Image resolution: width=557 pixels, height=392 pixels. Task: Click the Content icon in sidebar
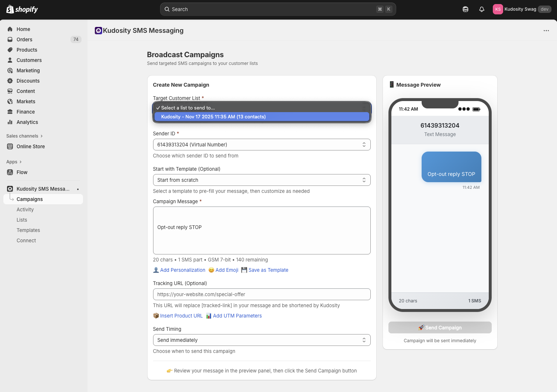[x=10, y=91]
